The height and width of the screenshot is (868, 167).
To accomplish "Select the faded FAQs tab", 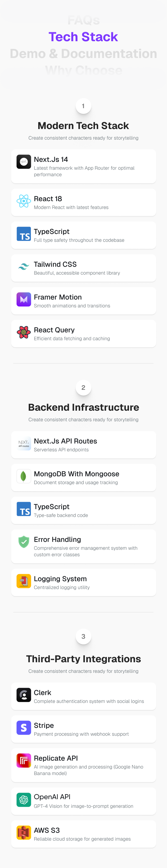I will pos(83,21).
